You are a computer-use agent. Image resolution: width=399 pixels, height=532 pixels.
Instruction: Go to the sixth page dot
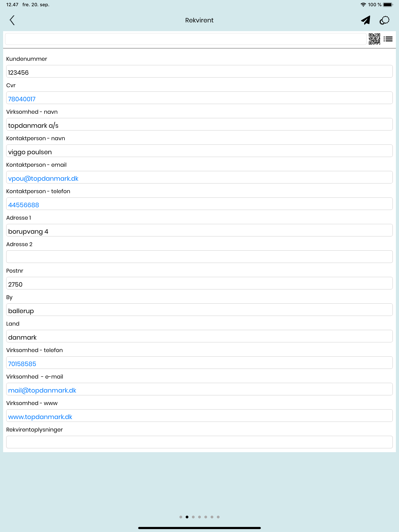(x=212, y=517)
